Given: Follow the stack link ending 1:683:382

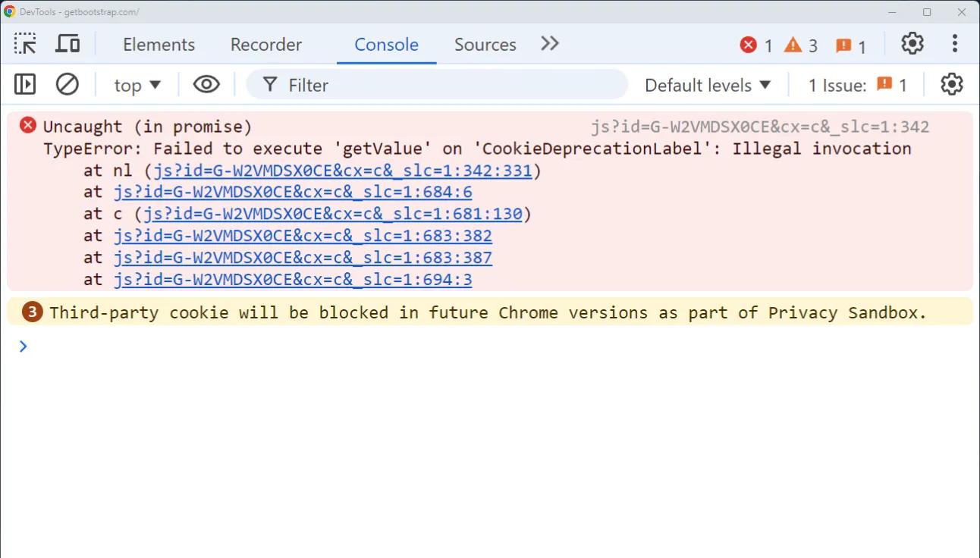Looking at the screenshot, I should [x=303, y=236].
